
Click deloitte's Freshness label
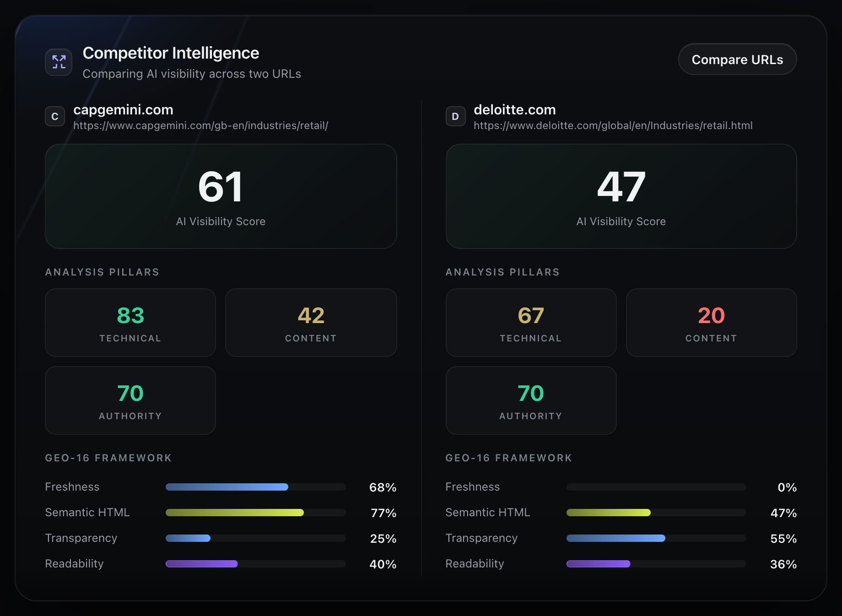pyautogui.click(x=473, y=487)
